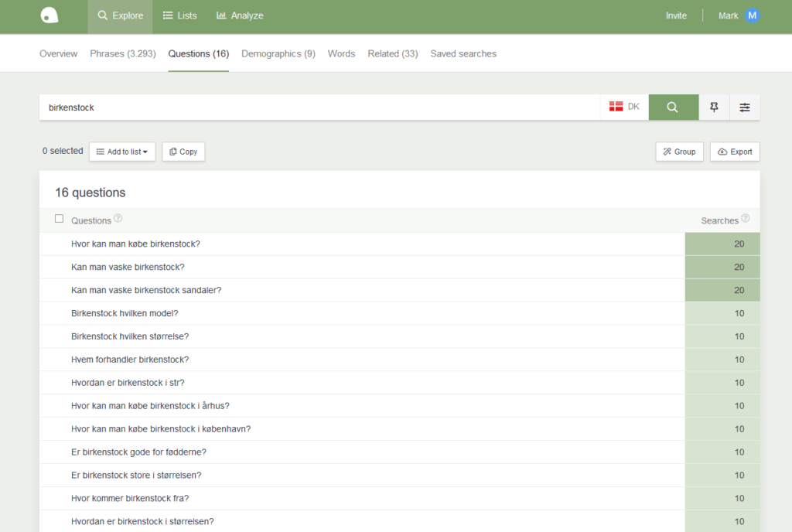
Task: Click the green search magnifier button
Action: click(674, 107)
